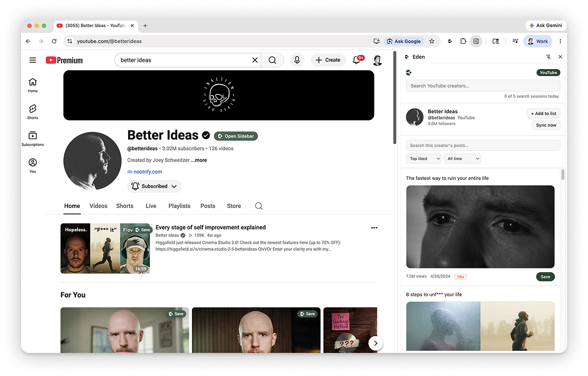588x376 pixels.
Task: Click the YouTube platform badge in Eden
Action: click(548, 73)
